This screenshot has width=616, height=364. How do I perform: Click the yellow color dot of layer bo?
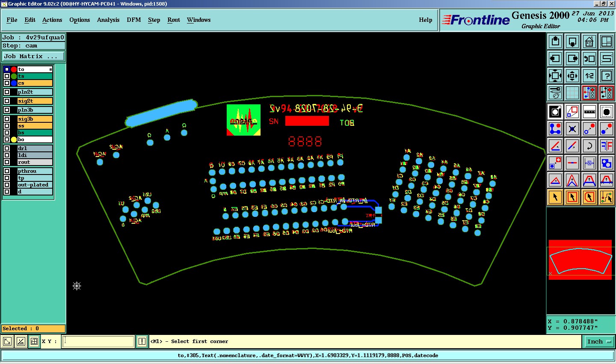(x=14, y=139)
